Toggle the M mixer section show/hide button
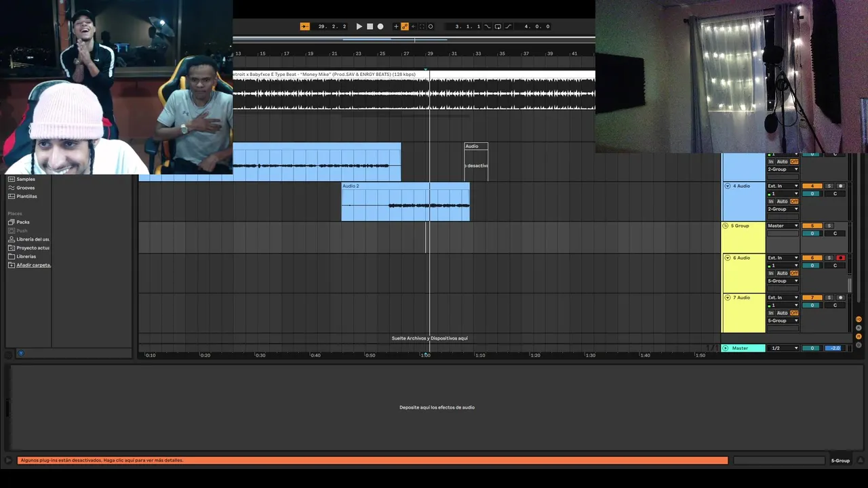 [859, 336]
